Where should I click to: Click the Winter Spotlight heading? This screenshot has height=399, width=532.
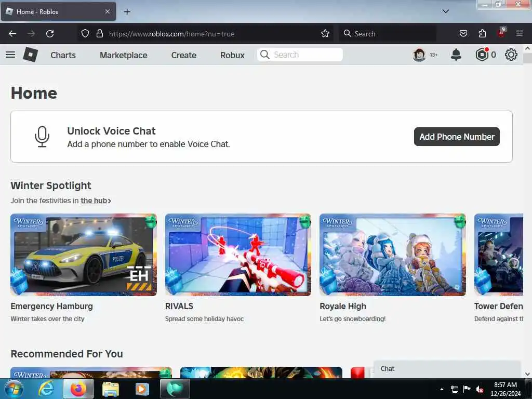(x=51, y=185)
